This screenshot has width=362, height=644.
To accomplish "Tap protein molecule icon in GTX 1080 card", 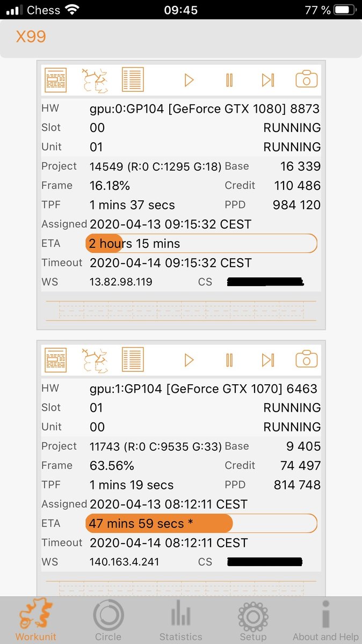I will click(94, 80).
